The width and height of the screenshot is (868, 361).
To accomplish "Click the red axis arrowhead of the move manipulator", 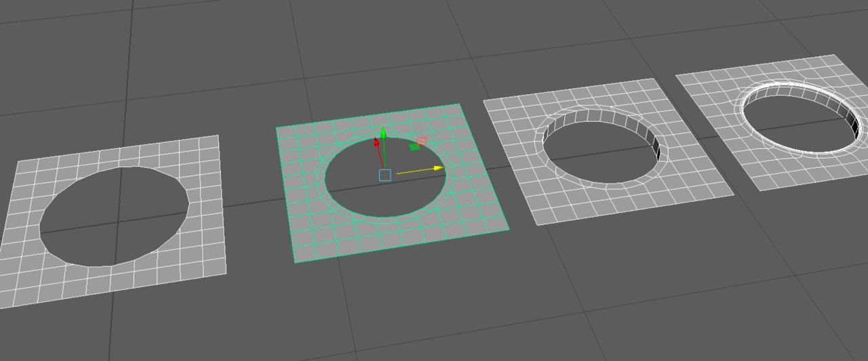I will 377,142.
